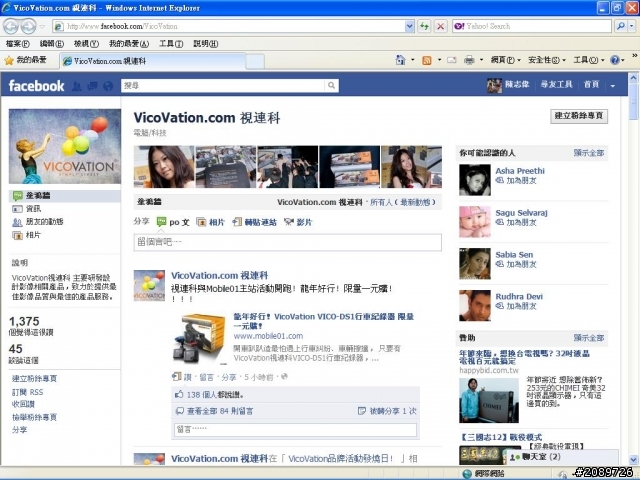Click the vertical scrollbar up arrow
This screenshot has height=480, width=640.
click(x=633, y=78)
